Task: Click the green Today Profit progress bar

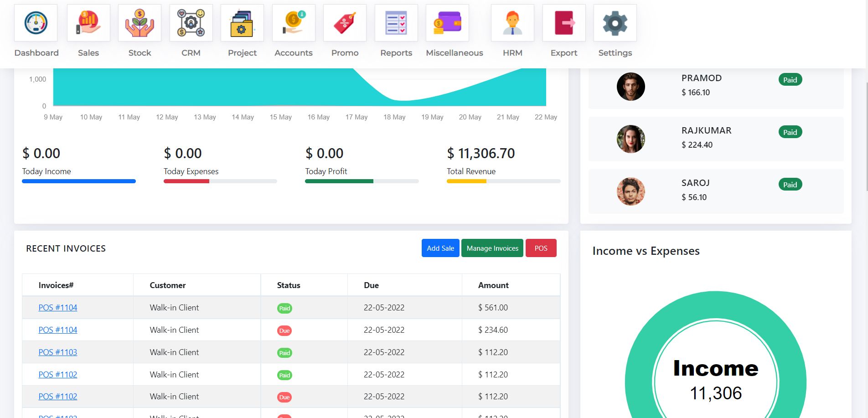Action: tap(339, 181)
